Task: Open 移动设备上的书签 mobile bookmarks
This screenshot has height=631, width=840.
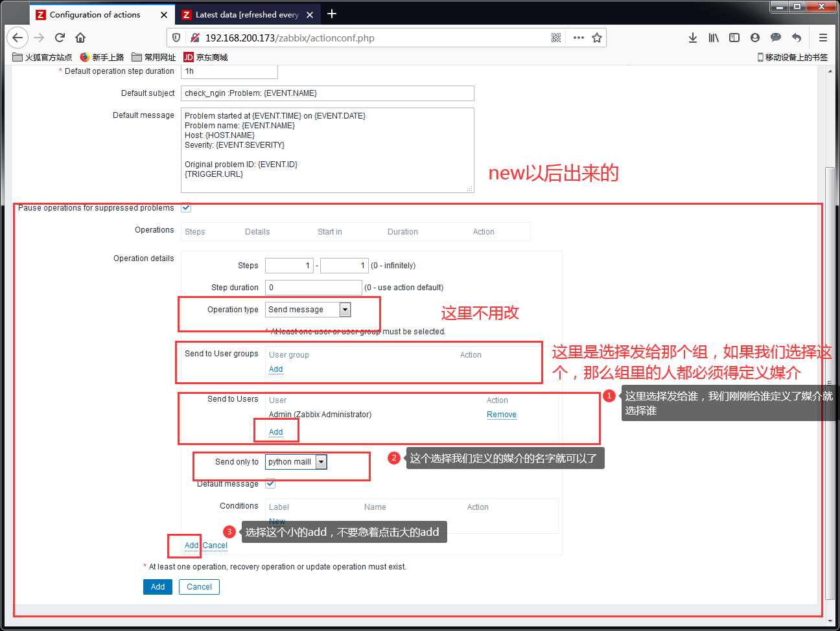Action: [x=793, y=57]
